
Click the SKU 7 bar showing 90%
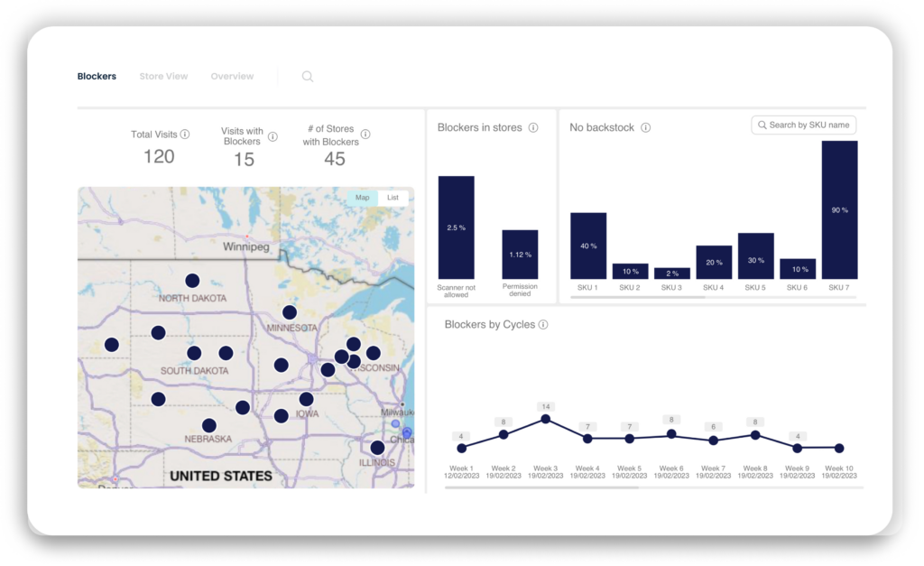pyautogui.click(x=839, y=209)
